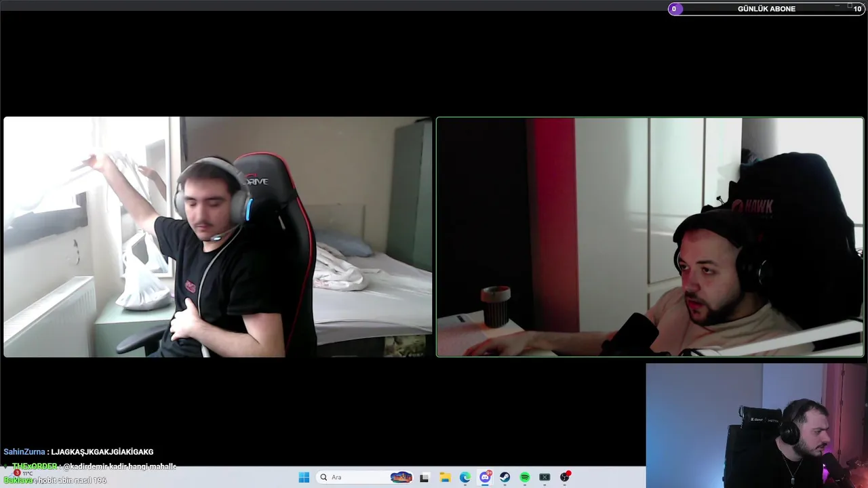Click the GÜNLÜK ABONE goal bar
Screen dimensions: 868x488
coord(766,9)
